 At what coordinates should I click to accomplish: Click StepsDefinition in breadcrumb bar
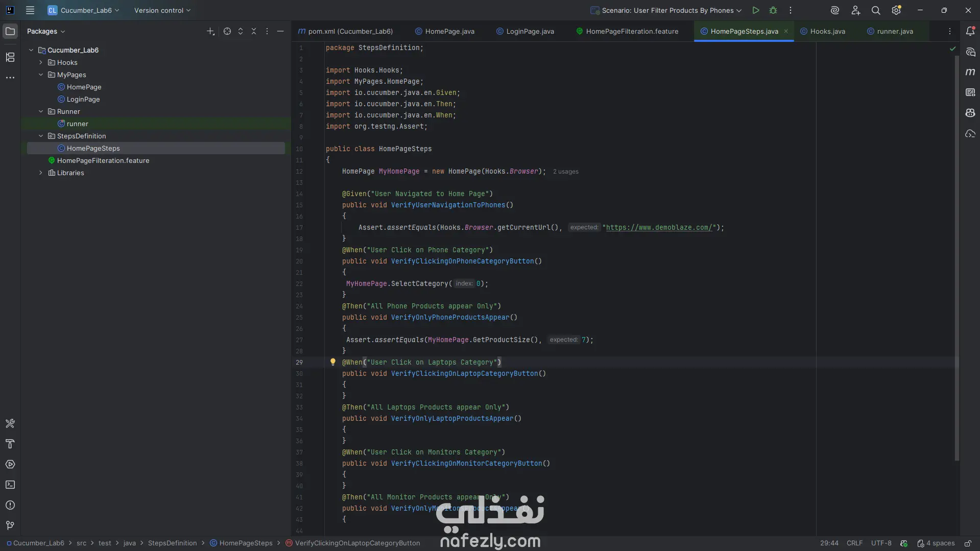point(172,543)
